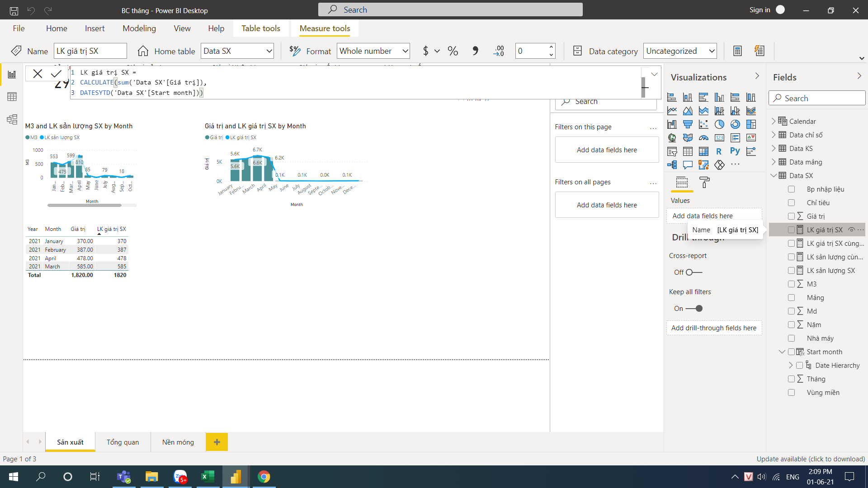The image size is (868, 488).
Task: Turn off the Keep all filters toggle
Action: (694, 309)
